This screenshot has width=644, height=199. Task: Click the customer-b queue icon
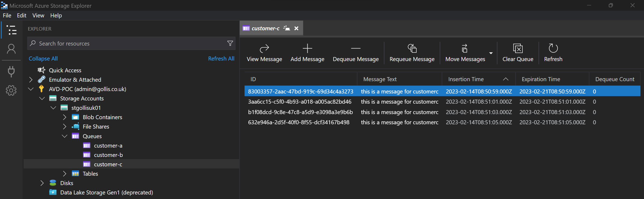87,155
